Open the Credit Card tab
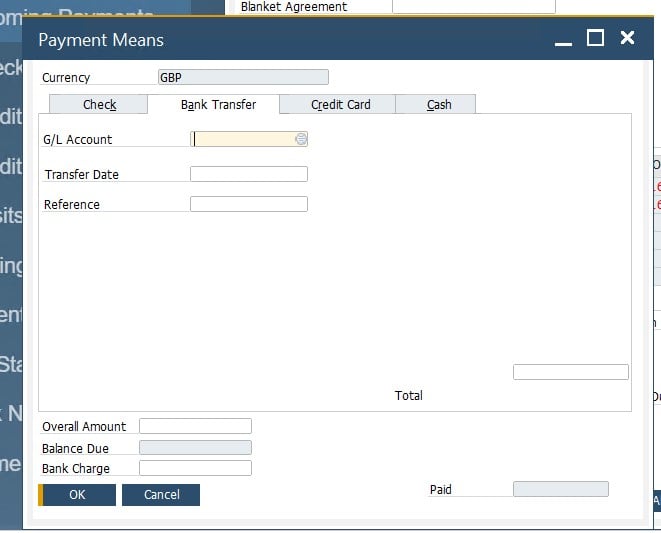Screen dimensions: 661x533 click(x=340, y=105)
